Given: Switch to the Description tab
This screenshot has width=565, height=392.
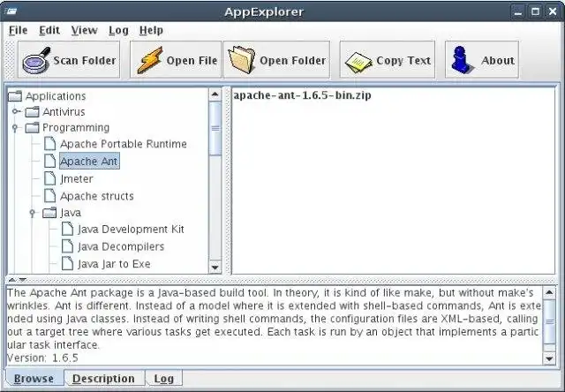Looking at the screenshot, I should click(104, 379).
